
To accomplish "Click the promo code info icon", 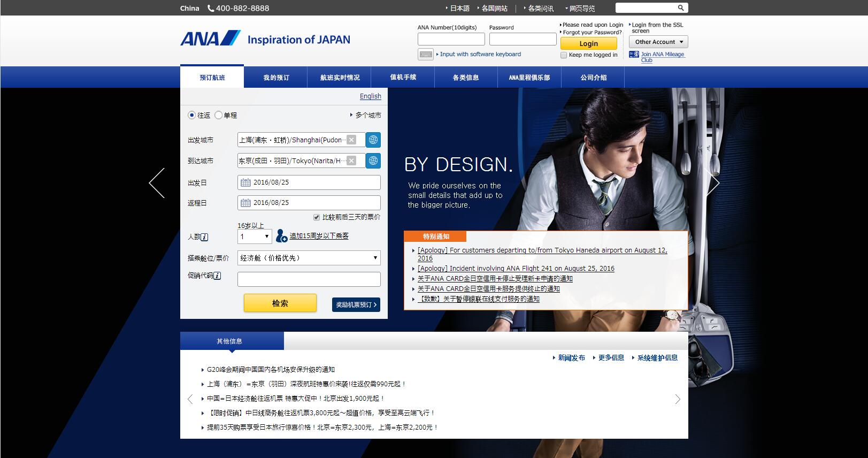I will click(217, 276).
